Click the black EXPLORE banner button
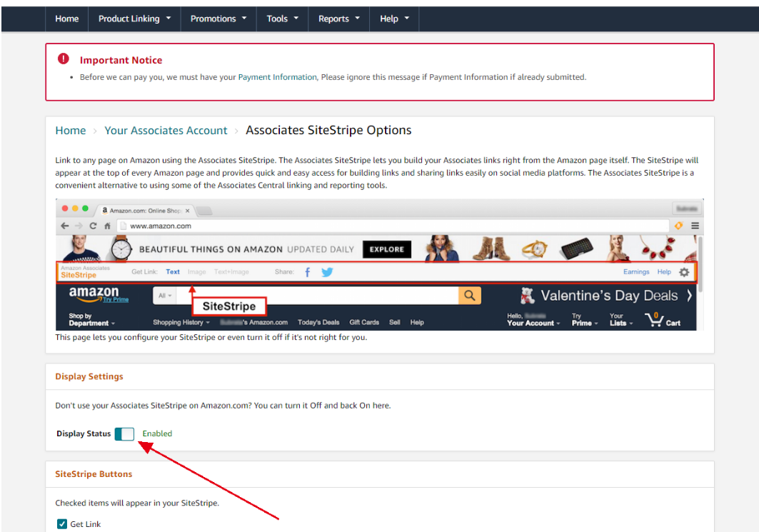This screenshot has height=532, width=759. [387, 249]
